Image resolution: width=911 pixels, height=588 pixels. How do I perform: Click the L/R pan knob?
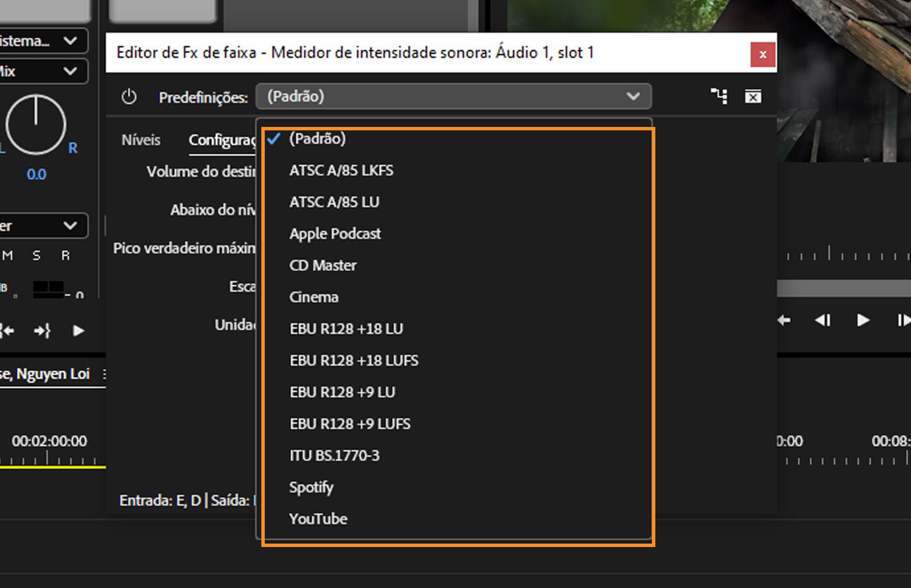click(x=35, y=124)
